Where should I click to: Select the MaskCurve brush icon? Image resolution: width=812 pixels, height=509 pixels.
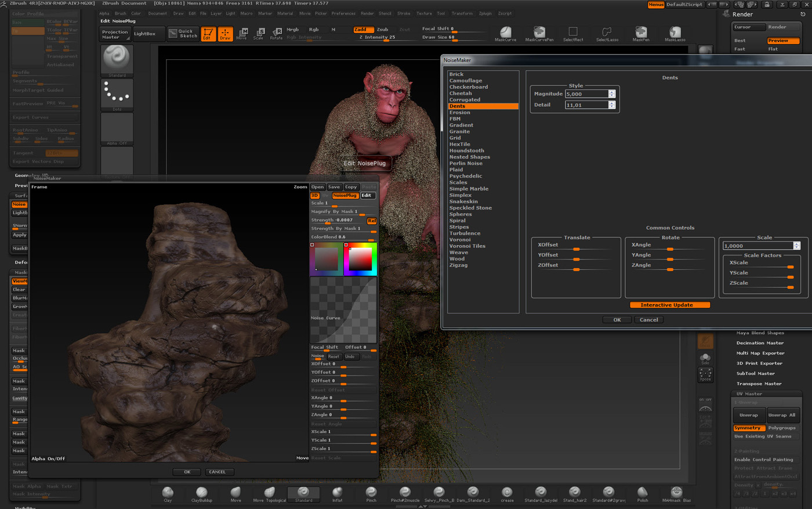coord(506,34)
